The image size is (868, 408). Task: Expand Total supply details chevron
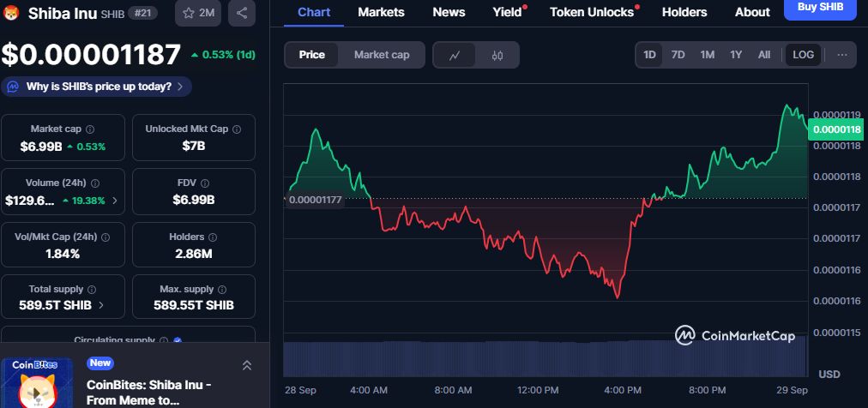coord(102,305)
